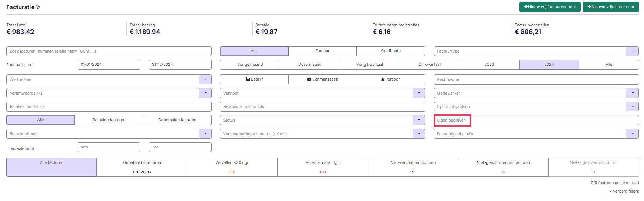Click Verberg filters link

click(x=624, y=191)
